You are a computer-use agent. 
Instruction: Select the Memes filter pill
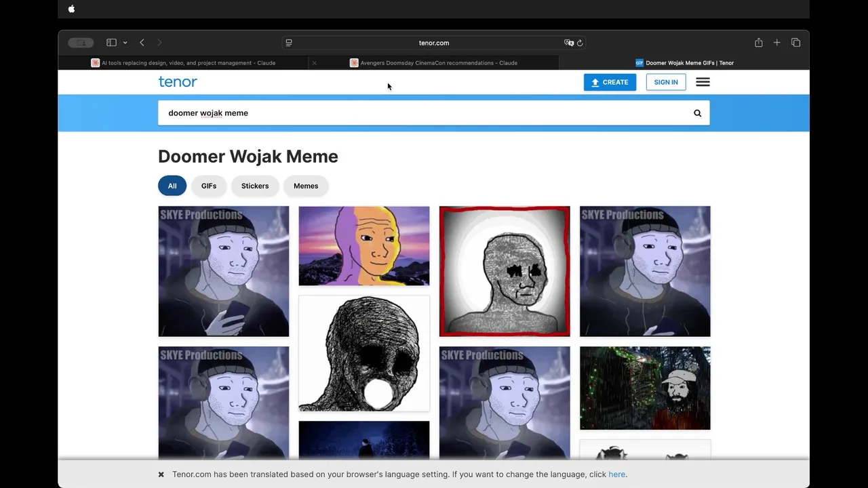pyautogui.click(x=306, y=186)
